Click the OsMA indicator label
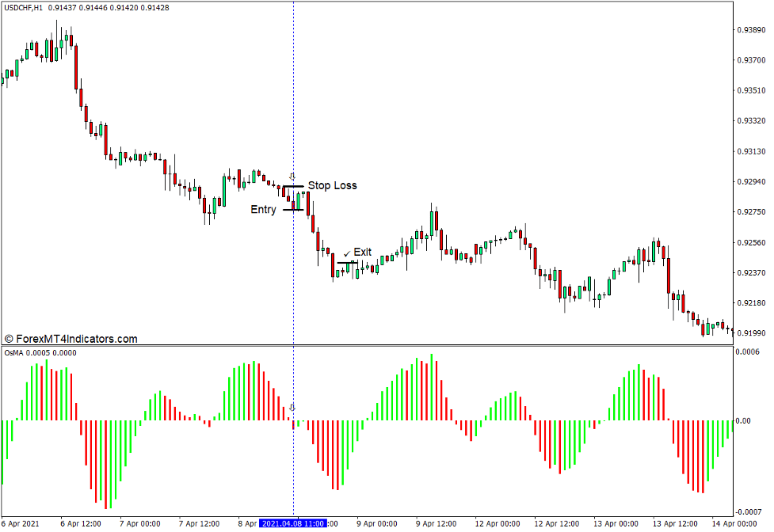774x532 pixels. pos(13,353)
